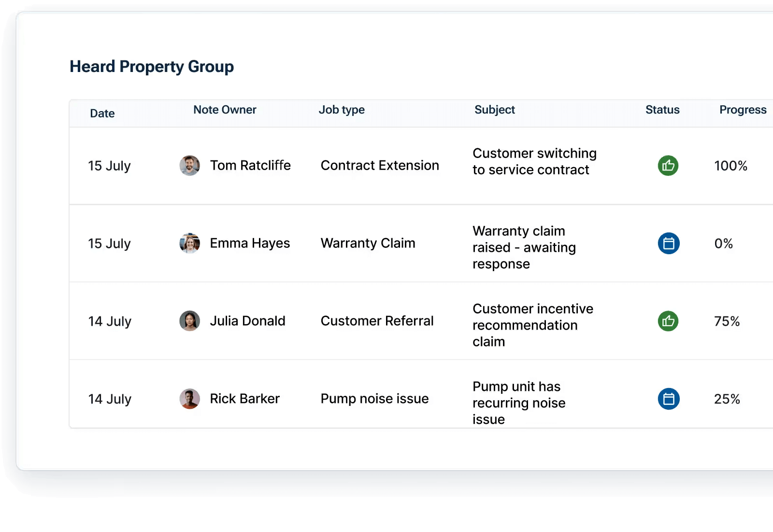
Task: Click the 14 July date in Rick Barker's row
Action: 110,399
